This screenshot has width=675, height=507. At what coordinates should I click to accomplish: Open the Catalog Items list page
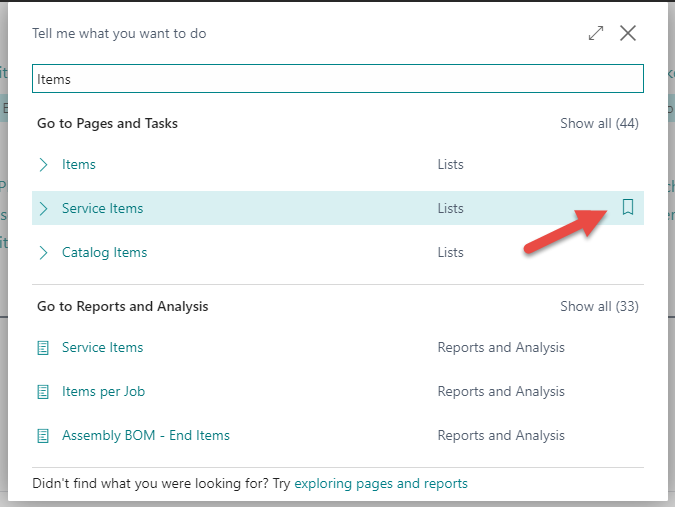click(x=104, y=252)
